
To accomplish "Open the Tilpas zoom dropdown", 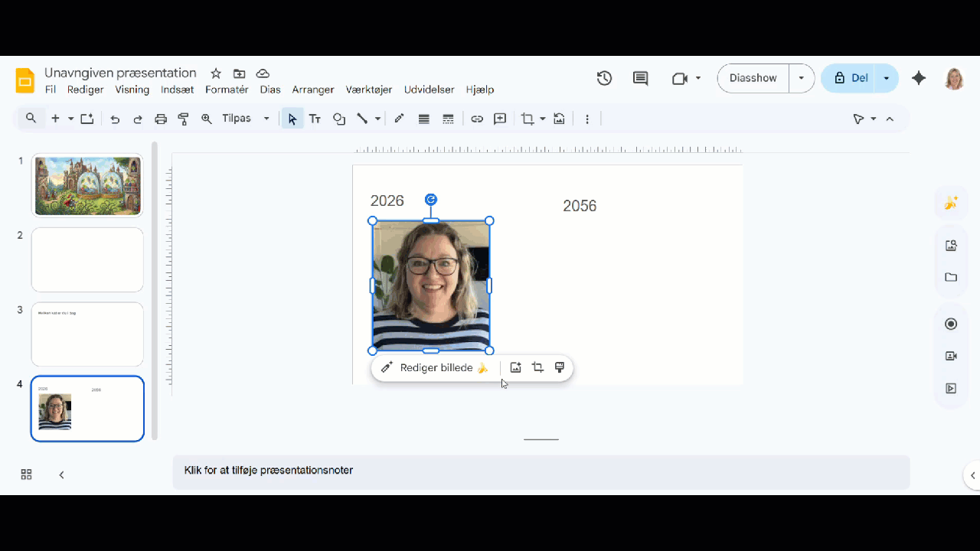I will (246, 119).
